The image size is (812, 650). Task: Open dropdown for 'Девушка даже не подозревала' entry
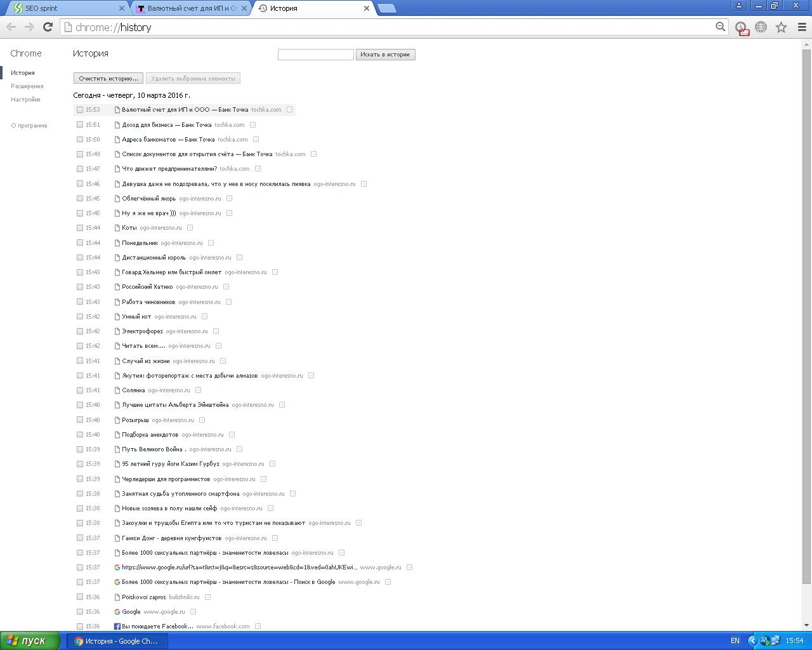pyautogui.click(x=363, y=184)
